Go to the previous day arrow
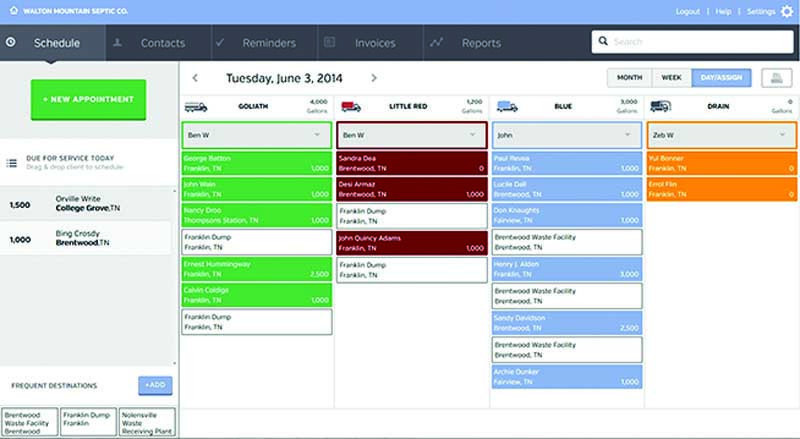Screen dimensions: 800x439 [x=195, y=78]
